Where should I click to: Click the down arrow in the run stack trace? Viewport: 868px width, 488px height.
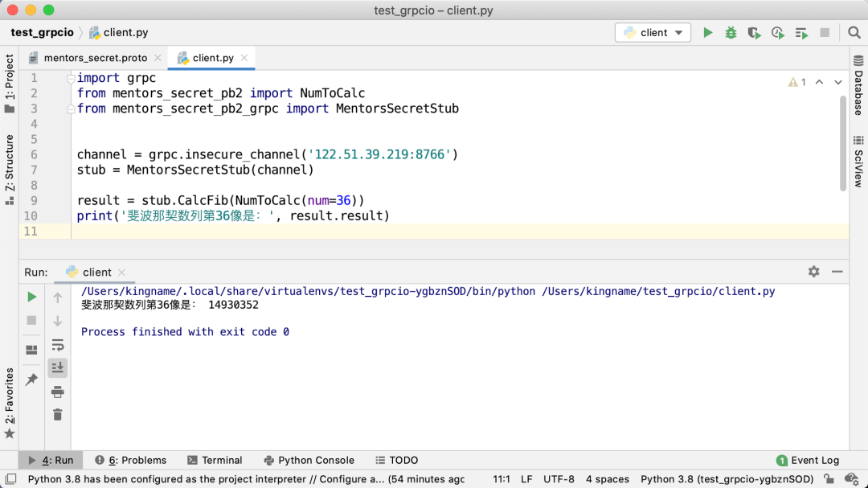coord(58,322)
